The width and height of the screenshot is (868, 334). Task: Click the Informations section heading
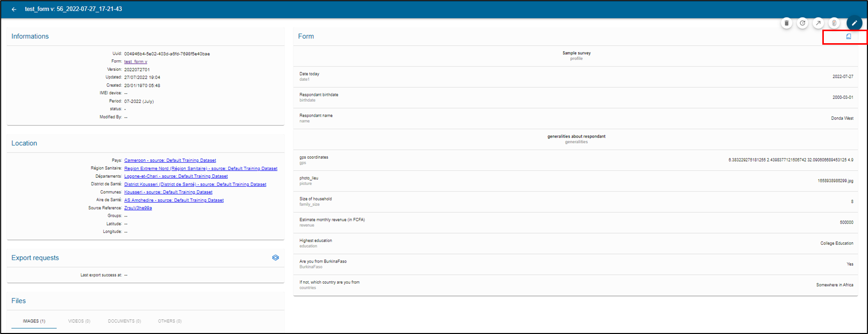tap(30, 37)
